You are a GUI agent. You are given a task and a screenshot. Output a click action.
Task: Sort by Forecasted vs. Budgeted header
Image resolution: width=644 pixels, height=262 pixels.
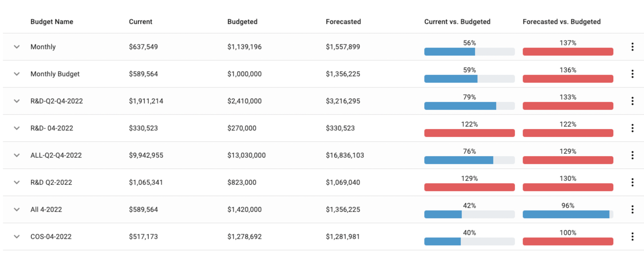(x=562, y=22)
